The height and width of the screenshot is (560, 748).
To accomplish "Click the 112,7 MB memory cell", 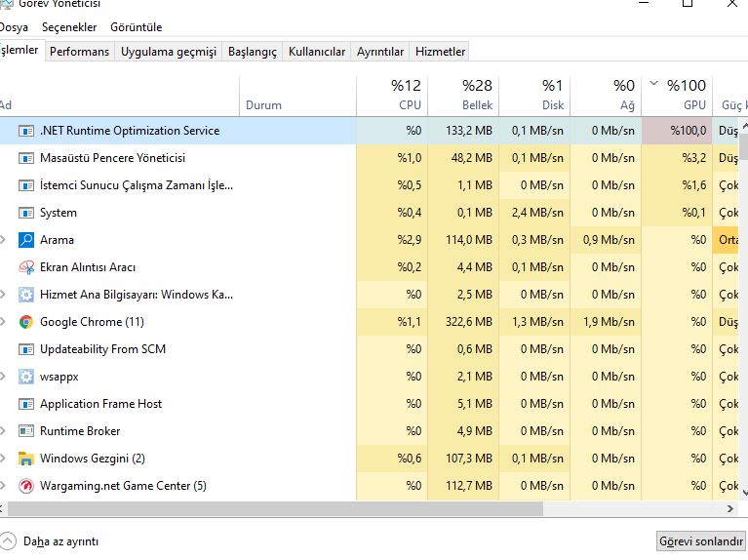I will tap(463, 486).
